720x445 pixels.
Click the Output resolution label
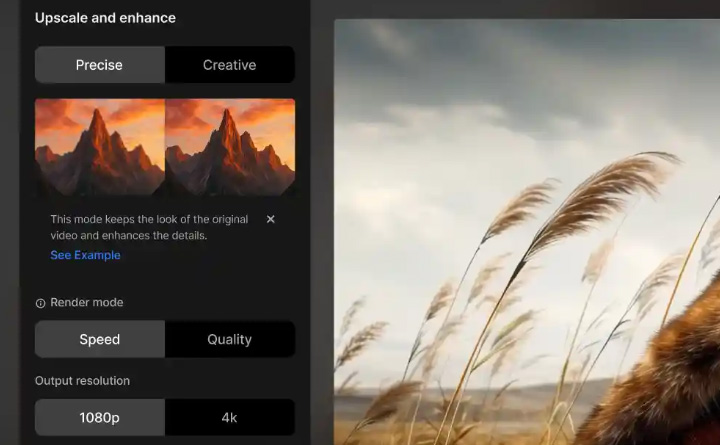click(82, 381)
